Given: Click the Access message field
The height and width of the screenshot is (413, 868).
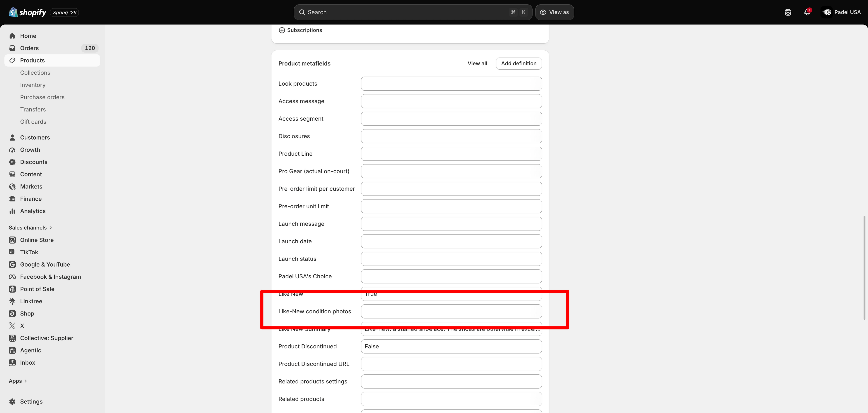Looking at the screenshot, I should [451, 101].
